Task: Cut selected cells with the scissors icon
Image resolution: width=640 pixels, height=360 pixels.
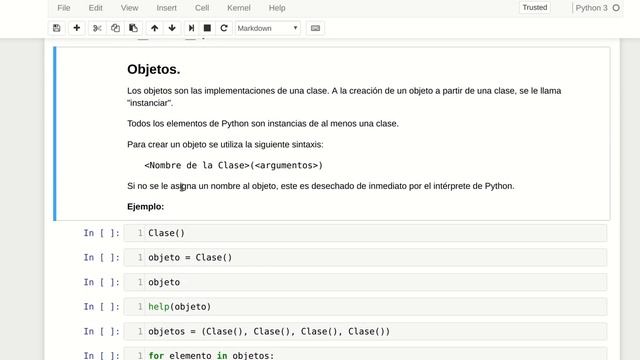Action: point(97,28)
